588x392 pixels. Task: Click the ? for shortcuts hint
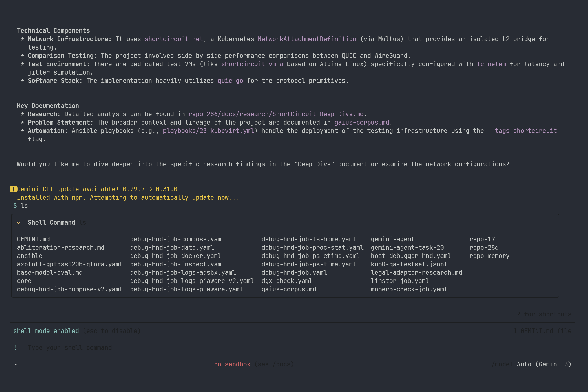coord(544,314)
